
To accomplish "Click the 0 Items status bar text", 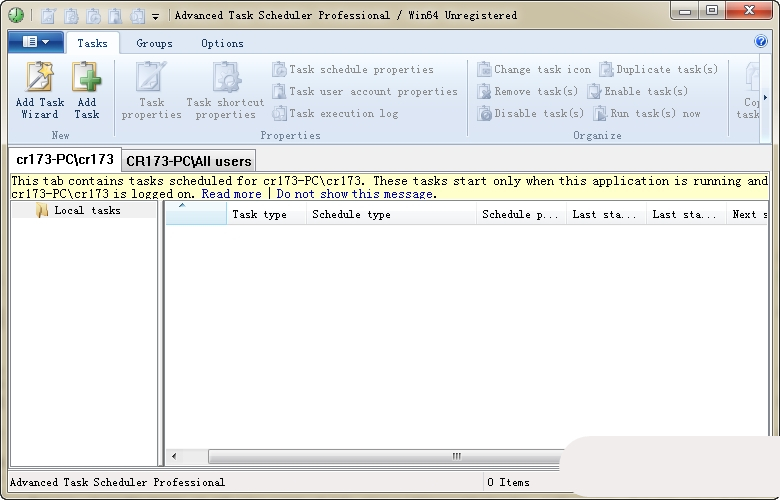I will coord(508,482).
